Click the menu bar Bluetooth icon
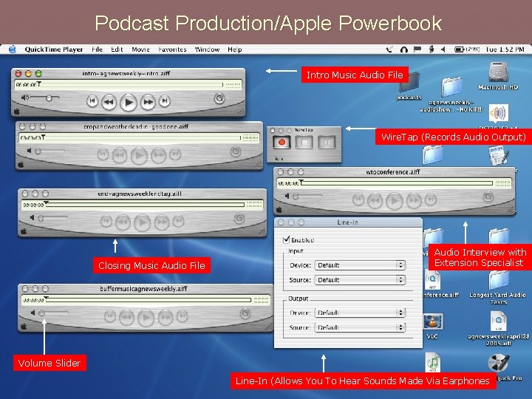This screenshot has width=532, height=399. coord(432,50)
